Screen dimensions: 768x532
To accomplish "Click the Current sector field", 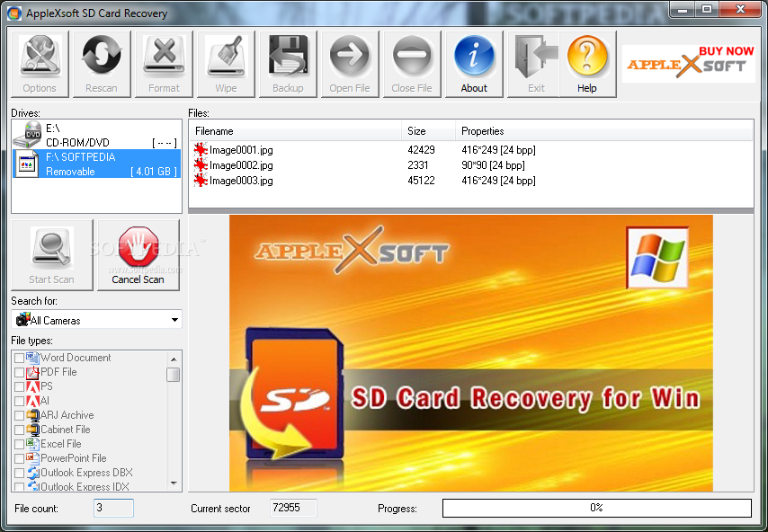I will (293, 508).
